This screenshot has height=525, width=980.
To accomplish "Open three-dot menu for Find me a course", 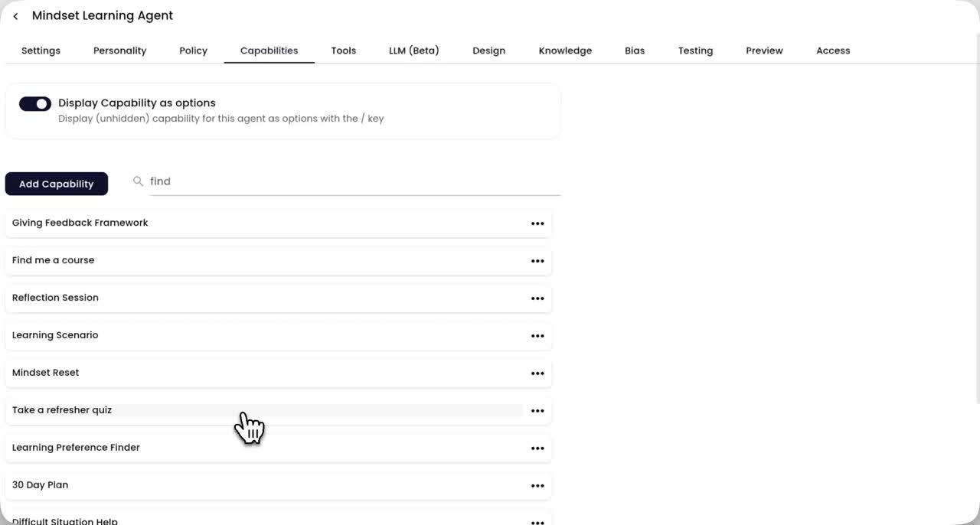I will (537, 261).
